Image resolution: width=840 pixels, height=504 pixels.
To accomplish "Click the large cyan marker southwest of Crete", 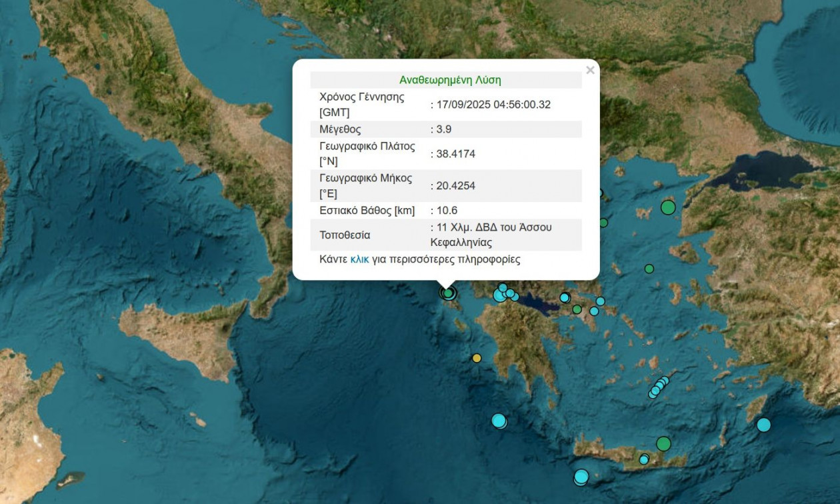I will click(x=581, y=476).
